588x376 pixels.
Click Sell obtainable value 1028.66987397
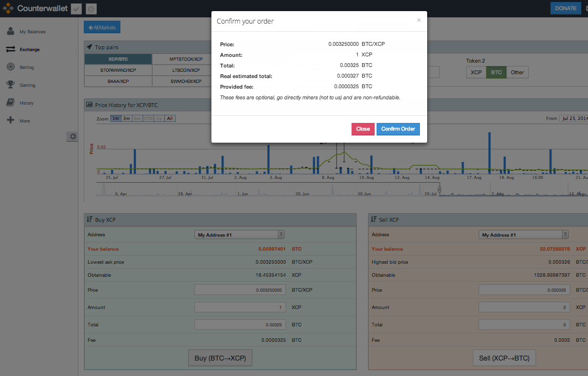coord(552,275)
